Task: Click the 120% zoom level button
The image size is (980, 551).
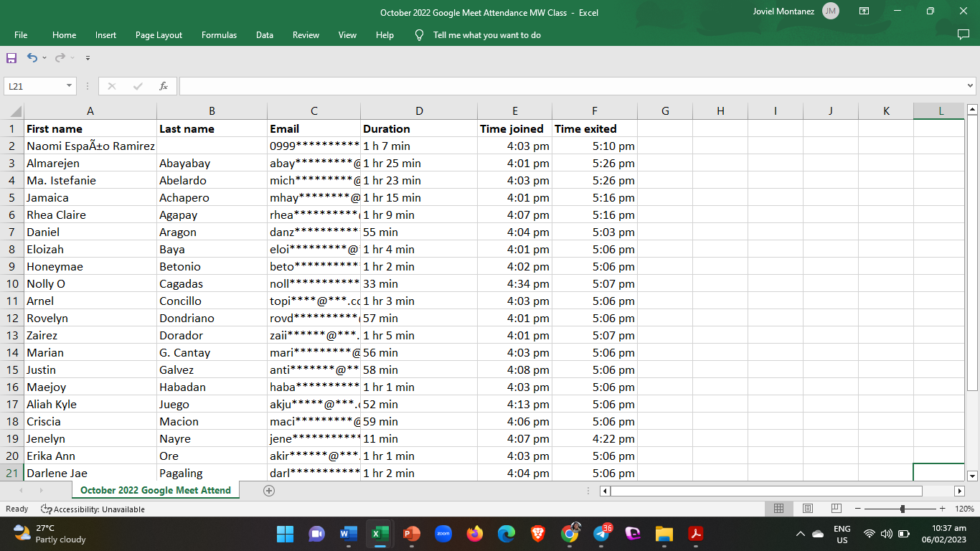Action: pos(964,509)
